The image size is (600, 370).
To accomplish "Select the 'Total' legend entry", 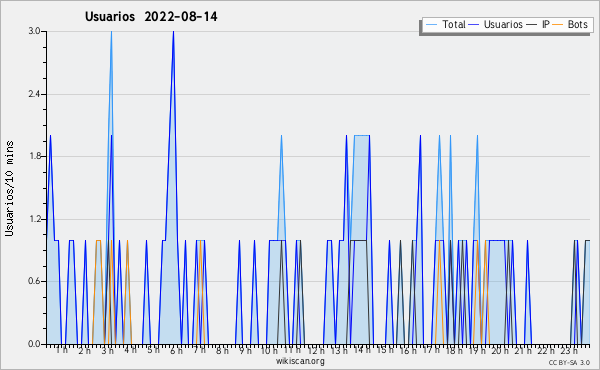I will pyautogui.click(x=454, y=24).
